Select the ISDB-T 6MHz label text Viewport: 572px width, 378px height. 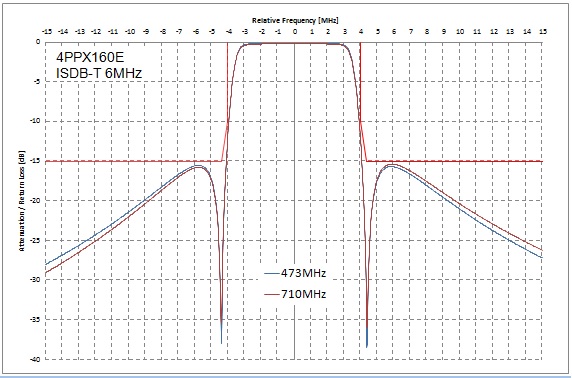point(98,74)
